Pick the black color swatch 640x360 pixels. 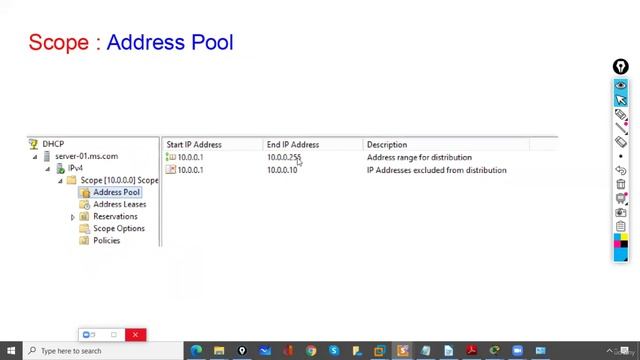point(624,244)
